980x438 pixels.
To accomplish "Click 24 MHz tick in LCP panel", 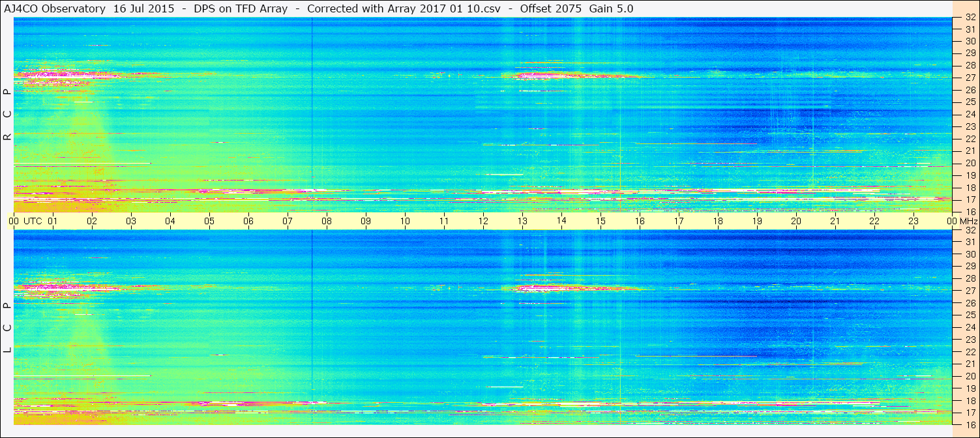I will (970, 327).
